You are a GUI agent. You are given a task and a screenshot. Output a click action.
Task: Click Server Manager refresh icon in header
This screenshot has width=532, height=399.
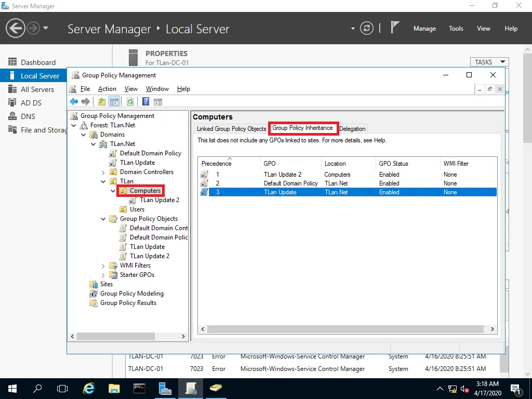coord(367,28)
